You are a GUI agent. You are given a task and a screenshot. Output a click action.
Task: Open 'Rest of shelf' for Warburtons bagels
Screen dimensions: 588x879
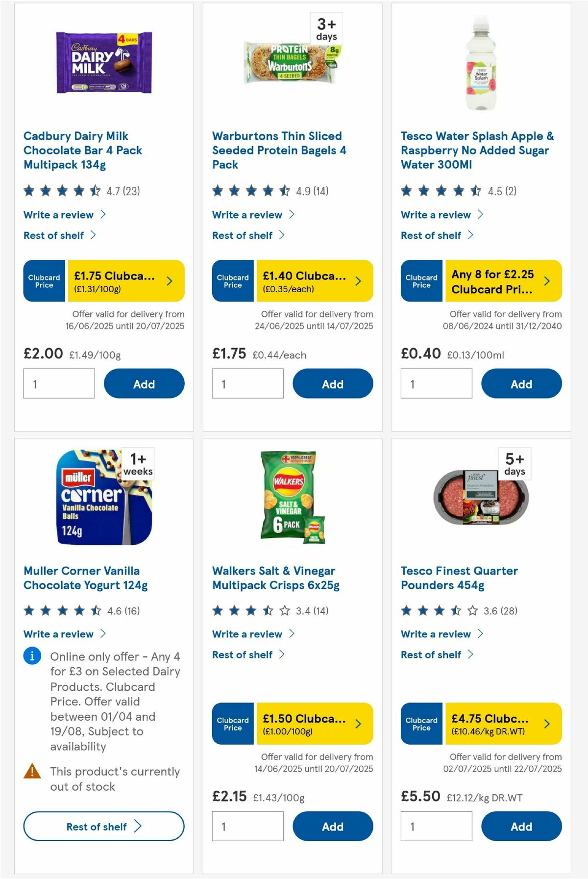[243, 235]
